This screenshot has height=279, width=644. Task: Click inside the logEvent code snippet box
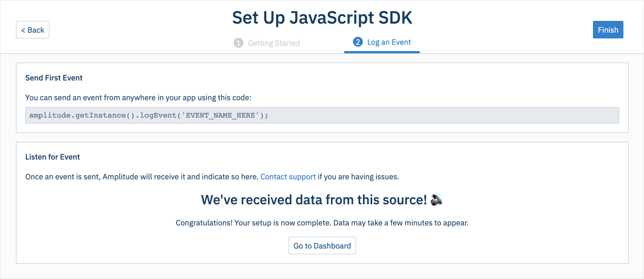(x=439, y=115)
